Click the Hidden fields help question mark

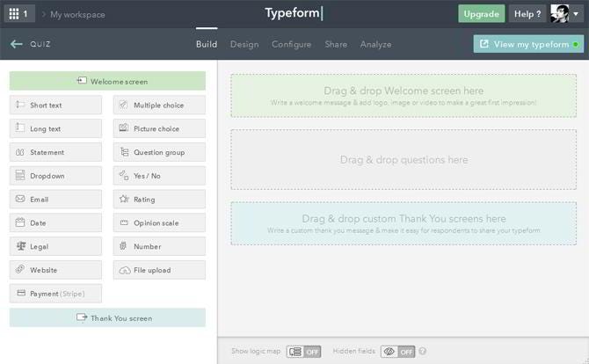tap(423, 351)
